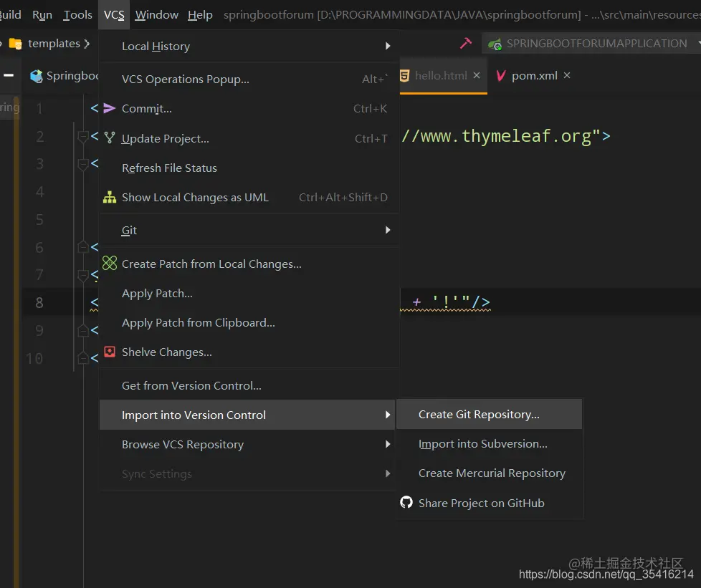
Task: Open the Tools menu
Action: (x=77, y=15)
